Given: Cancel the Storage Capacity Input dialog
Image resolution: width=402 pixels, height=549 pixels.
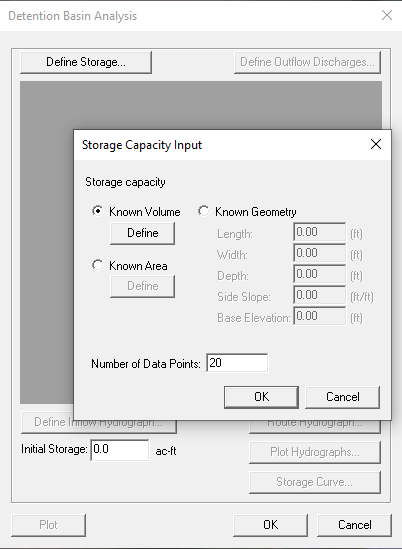Looking at the screenshot, I should [x=342, y=397].
